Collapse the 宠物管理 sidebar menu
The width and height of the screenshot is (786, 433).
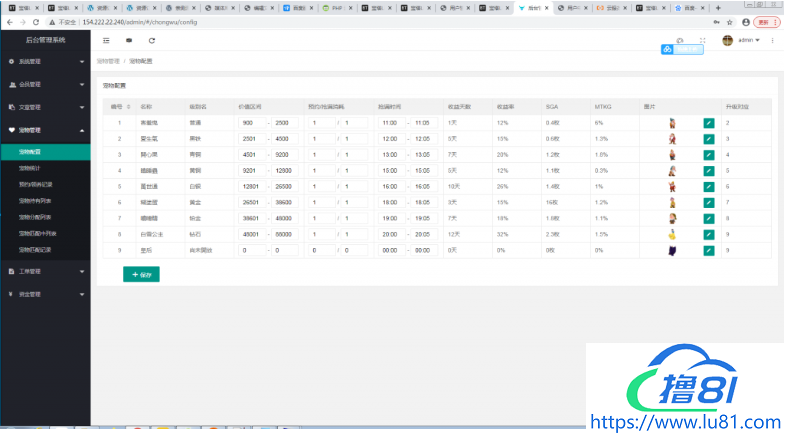tap(45, 130)
